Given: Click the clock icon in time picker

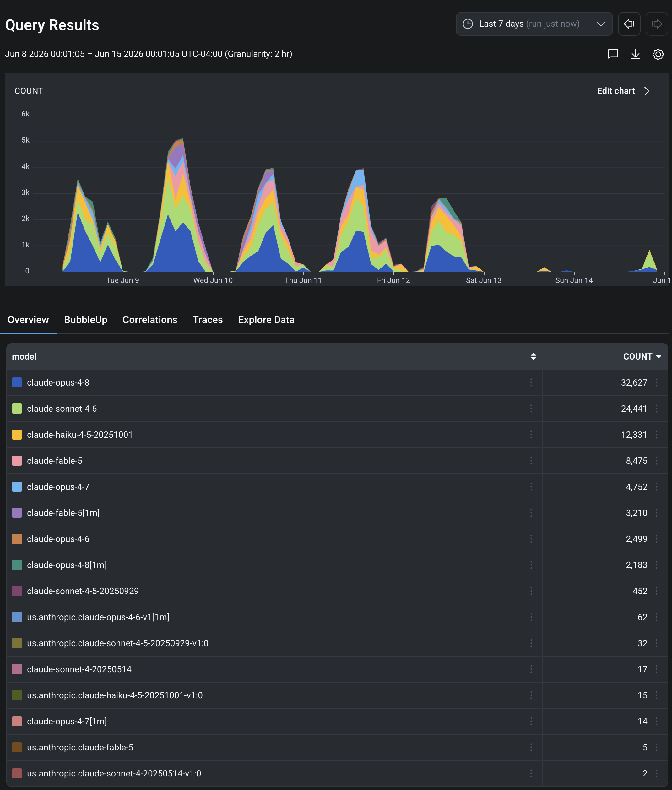Looking at the screenshot, I should pos(468,24).
